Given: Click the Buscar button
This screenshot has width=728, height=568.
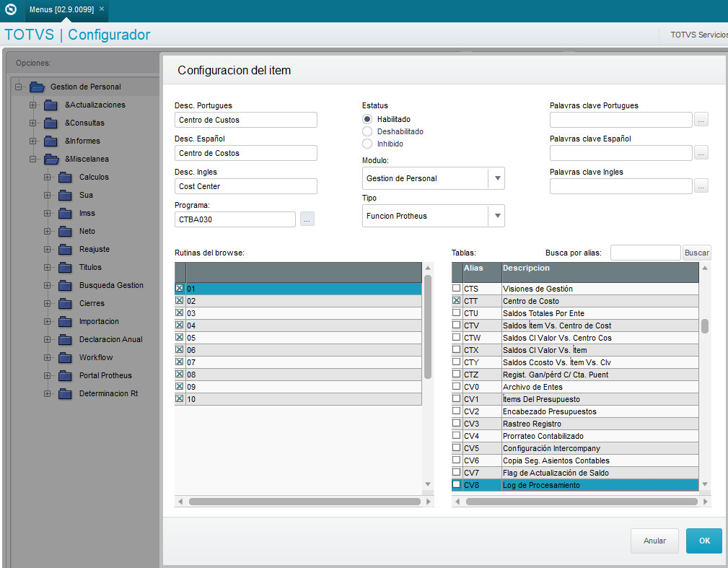Looking at the screenshot, I should (x=696, y=253).
